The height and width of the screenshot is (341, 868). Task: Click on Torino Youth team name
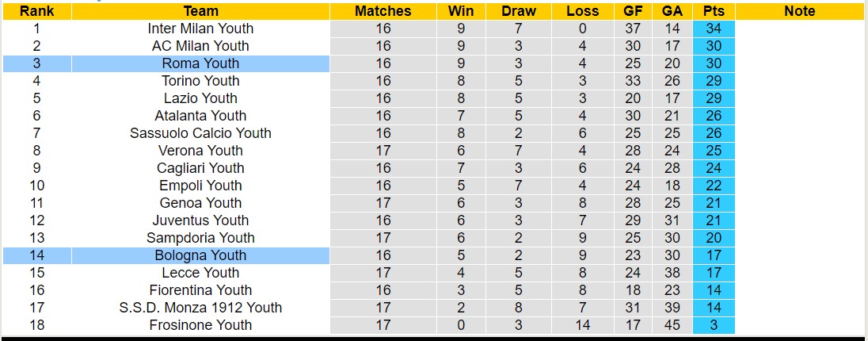pos(200,81)
